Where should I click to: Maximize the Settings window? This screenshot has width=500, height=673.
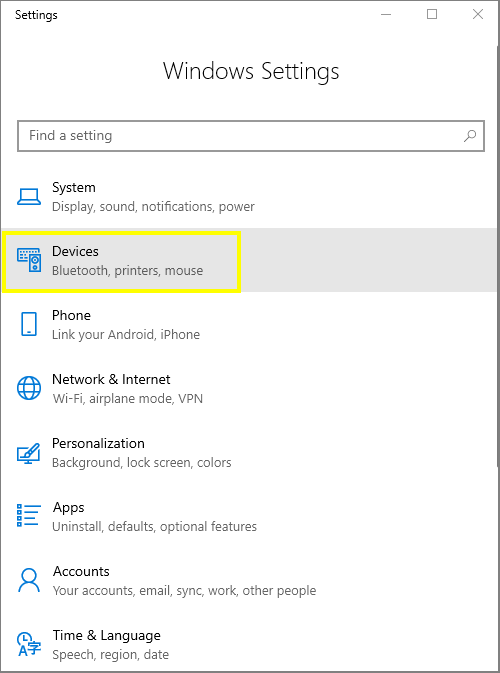point(432,14)
